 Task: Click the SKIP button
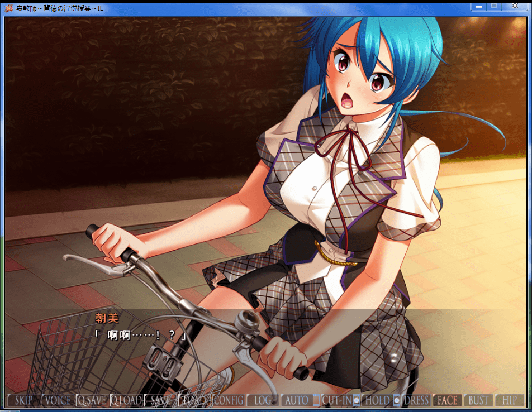pos(24,400)
